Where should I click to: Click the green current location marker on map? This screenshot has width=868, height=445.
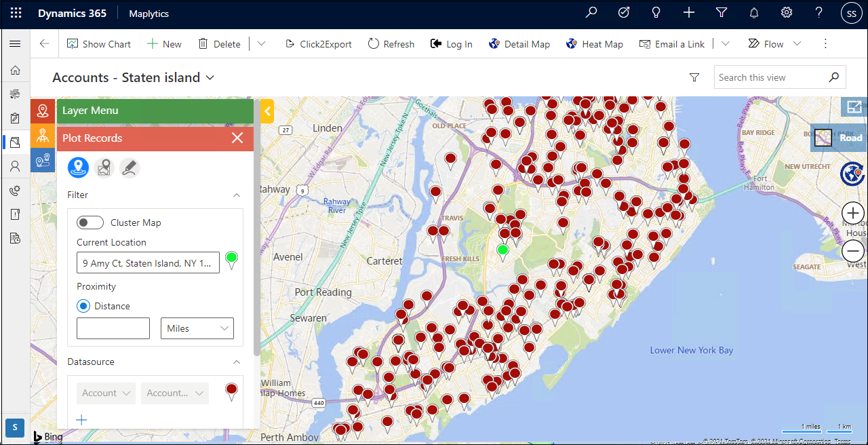pyautogui.click(x=502, y=252)
